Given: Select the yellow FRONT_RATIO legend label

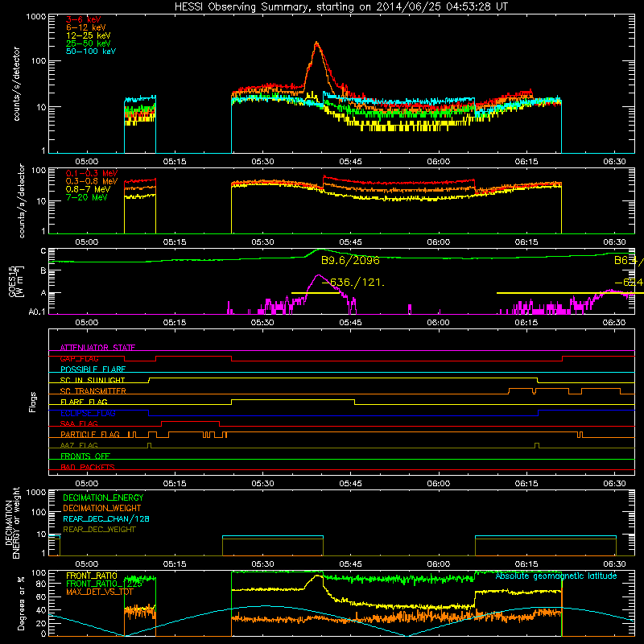Looking at the screenshot, I should click(x=91, y=576).
